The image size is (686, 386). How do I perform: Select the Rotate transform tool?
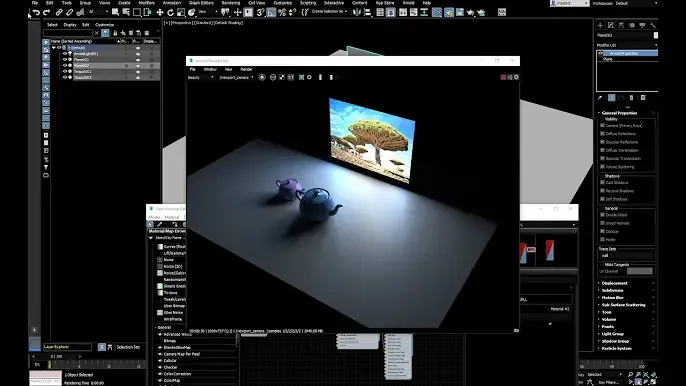(x=170, y=12)
